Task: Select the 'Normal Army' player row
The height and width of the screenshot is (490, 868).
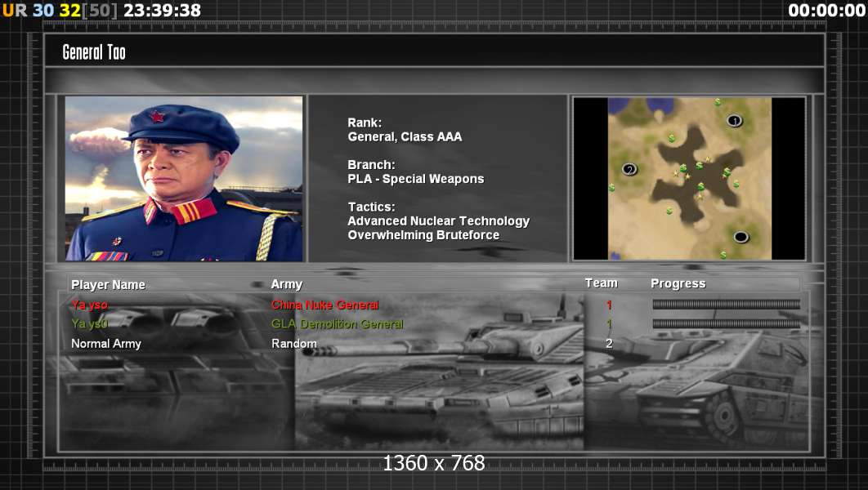Action: click(x=106, y=344)
